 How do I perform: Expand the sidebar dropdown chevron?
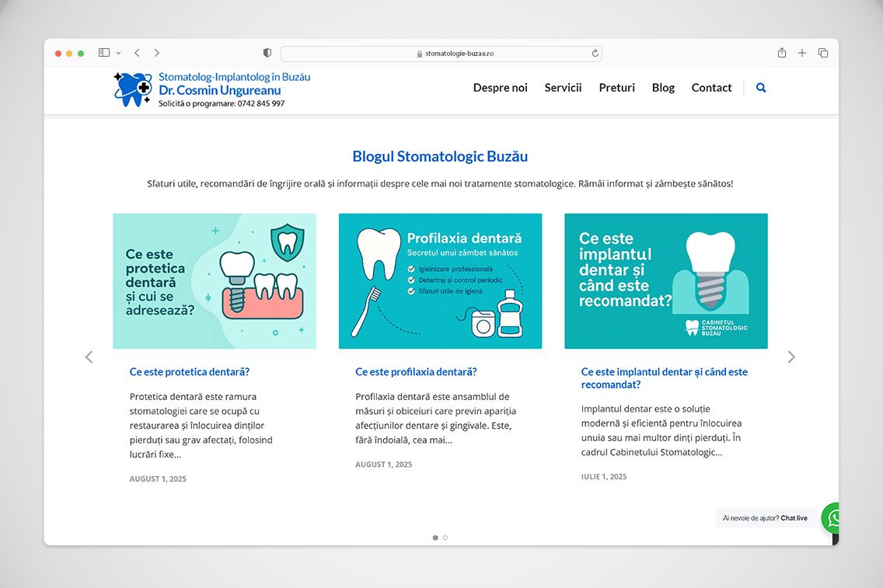pos(119,53)
